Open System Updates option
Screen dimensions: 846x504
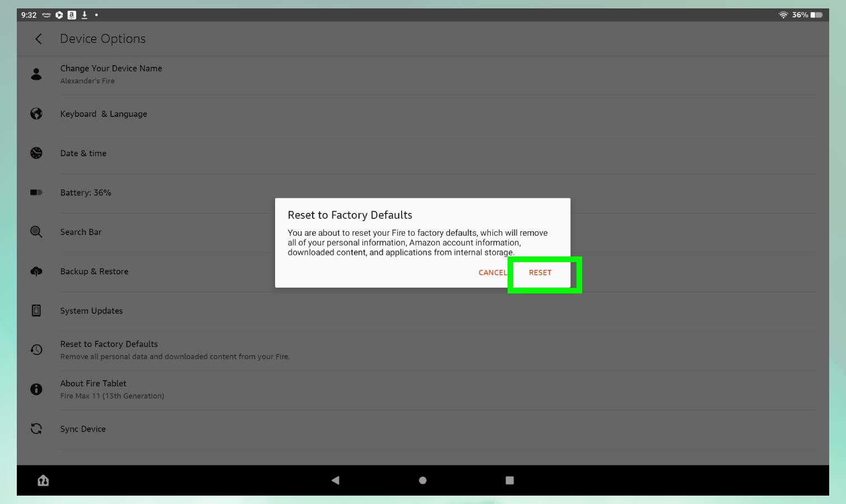pyautogui.click(x=423, y=310)
